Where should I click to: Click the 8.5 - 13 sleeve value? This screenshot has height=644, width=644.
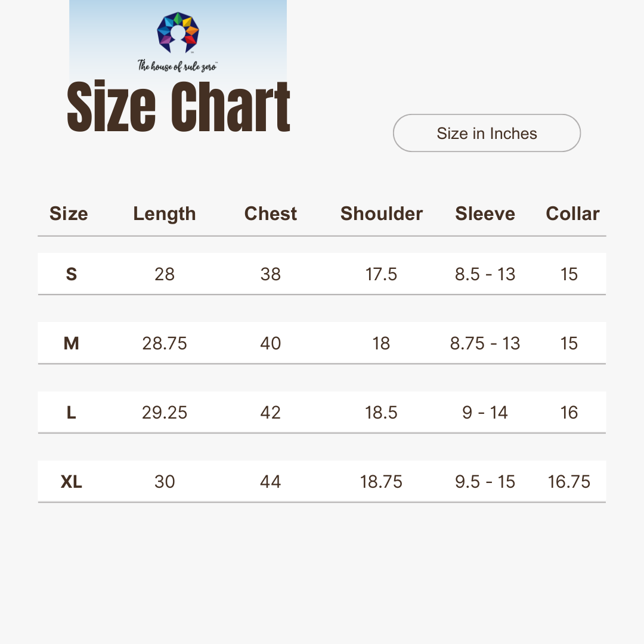[x=485, y=274]
